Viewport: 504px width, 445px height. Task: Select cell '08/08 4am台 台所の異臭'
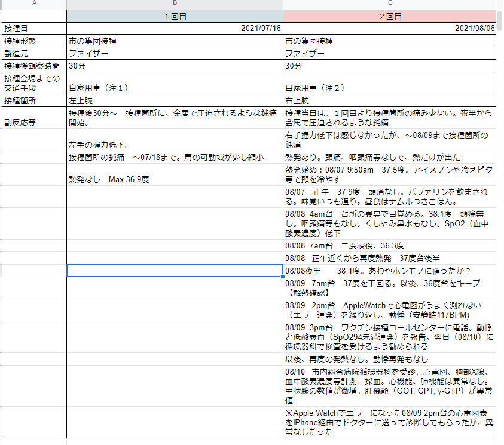[x=390, y=223]
